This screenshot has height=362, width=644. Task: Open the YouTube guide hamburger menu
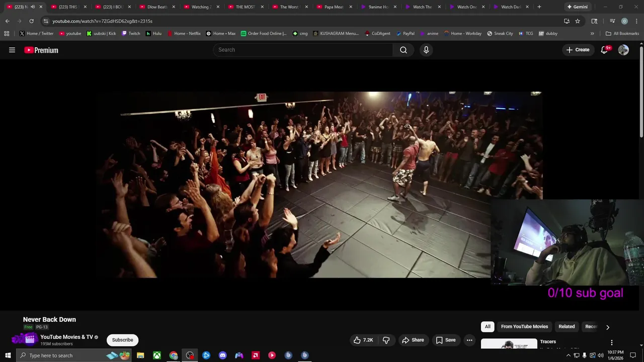click(12, 50)
